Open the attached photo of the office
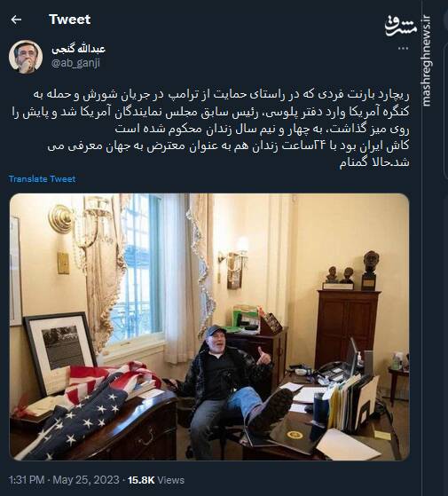Image resolution: width=448 pixels, height=496 pixels. [x=209, y=327]
